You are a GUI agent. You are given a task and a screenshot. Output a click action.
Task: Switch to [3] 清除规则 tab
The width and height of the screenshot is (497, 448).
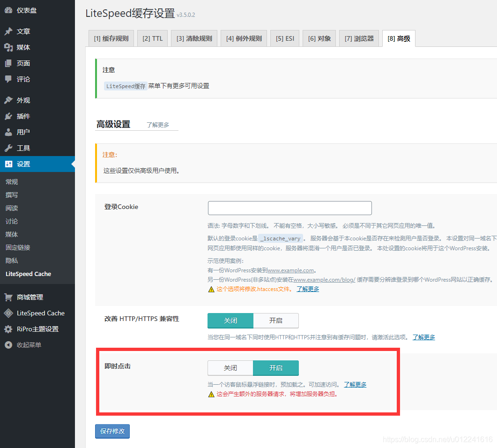click(x=194, y=38)
